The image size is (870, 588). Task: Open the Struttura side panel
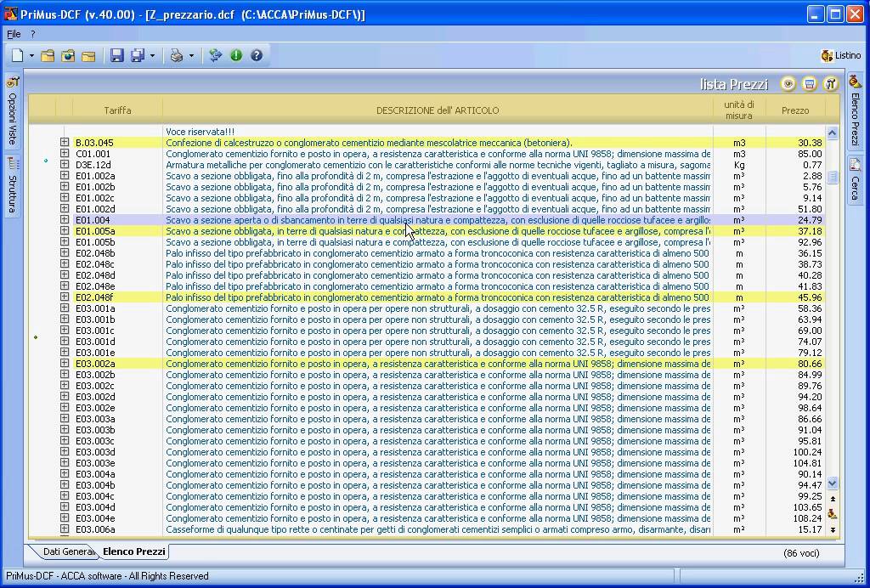12,186
